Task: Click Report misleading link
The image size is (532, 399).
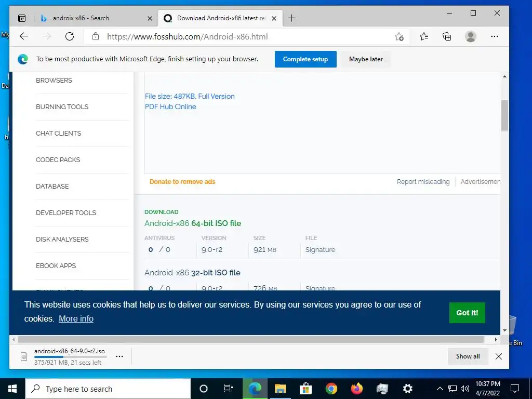Action: pos(423,181)
